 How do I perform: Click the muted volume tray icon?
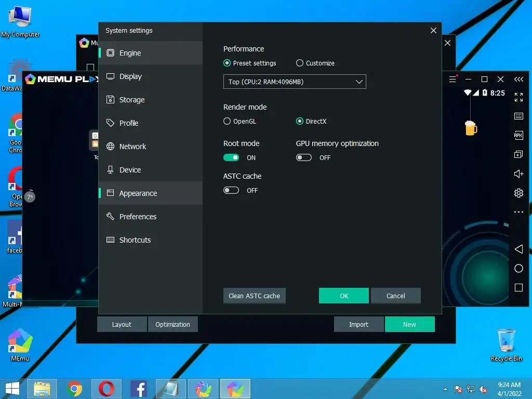click(x=483, y=389)
